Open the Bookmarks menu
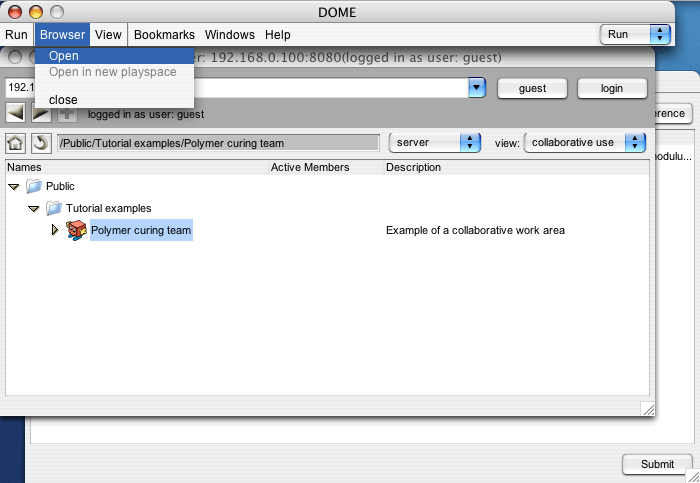 coord(164,35)
